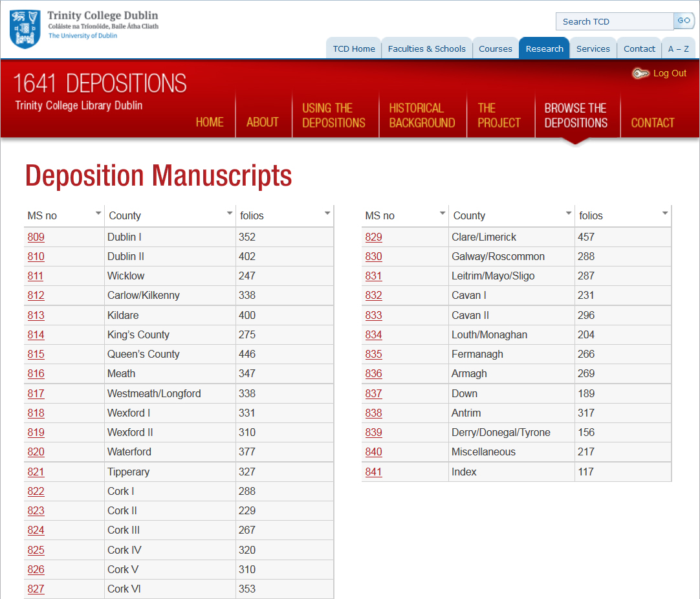This screenshot has width=700, height=599.
Task: Click the Tipperary cell
Action: point(170,472)
